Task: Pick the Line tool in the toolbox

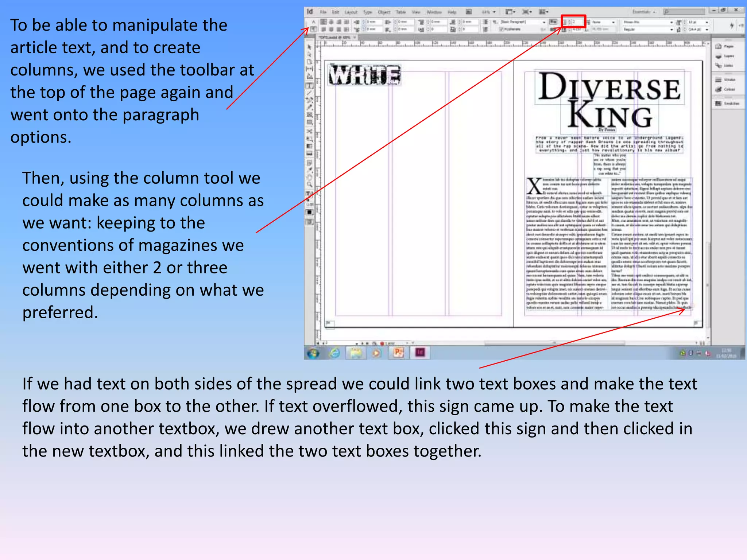Action: coord(309,93)
